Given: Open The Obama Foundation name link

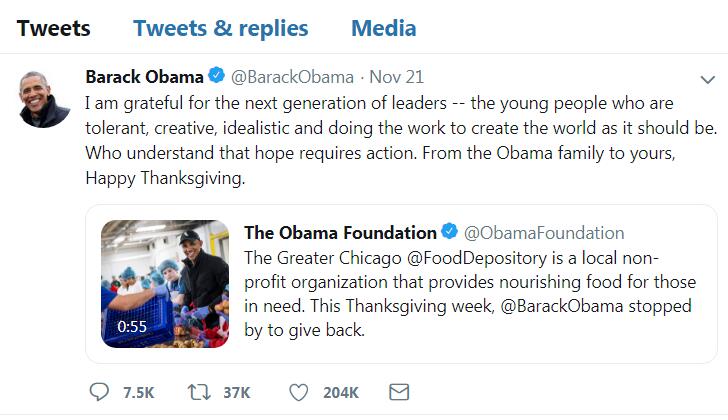Looking at the screenshot, I should pos(340,233).
